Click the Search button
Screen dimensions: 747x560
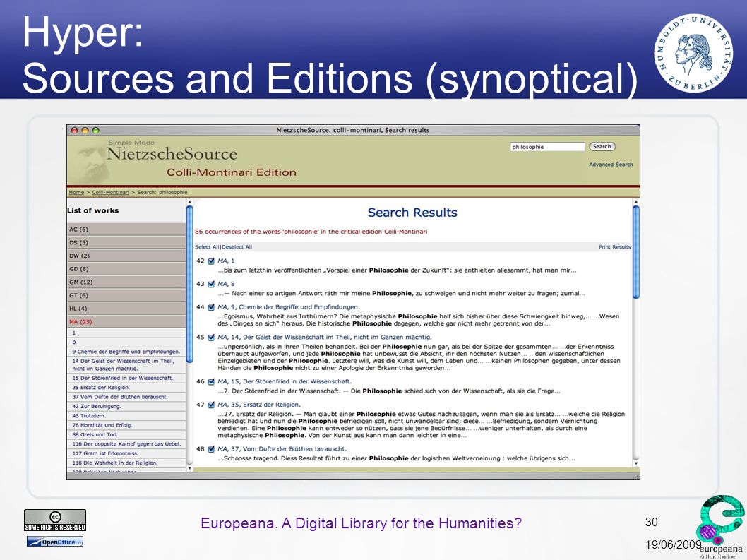pyautogui.click(x=602, y=147)
